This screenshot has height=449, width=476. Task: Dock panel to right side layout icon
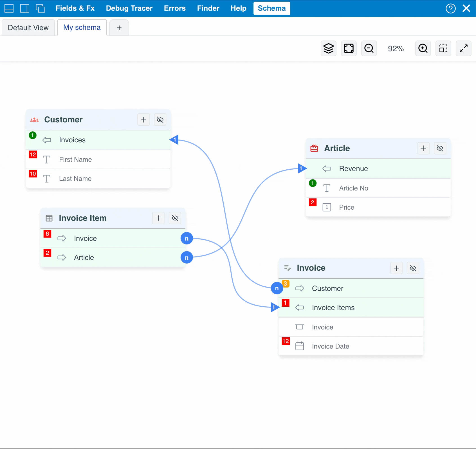tap(25, 8)
